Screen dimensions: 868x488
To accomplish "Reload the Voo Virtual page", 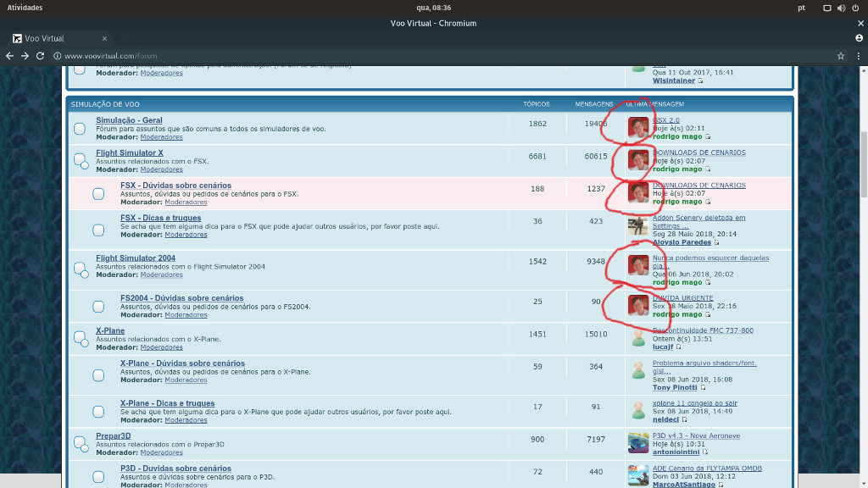I will tap(40, 56).
